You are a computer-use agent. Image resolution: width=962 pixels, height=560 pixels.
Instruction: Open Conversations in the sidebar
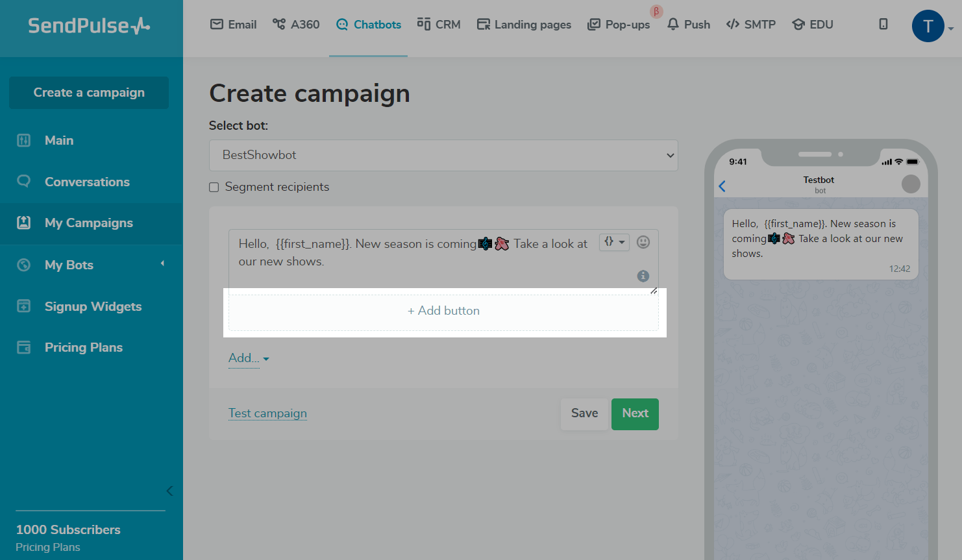click(87, 182)
